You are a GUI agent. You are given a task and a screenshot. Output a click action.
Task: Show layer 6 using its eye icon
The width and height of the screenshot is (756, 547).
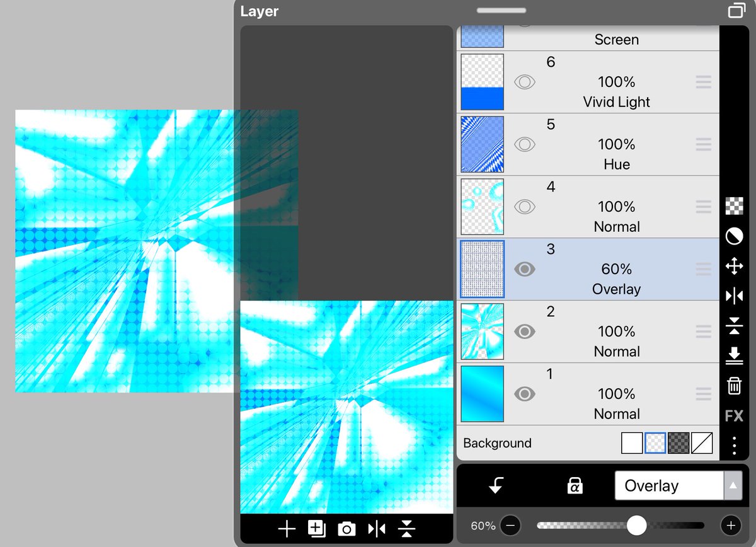pos(525,82)
